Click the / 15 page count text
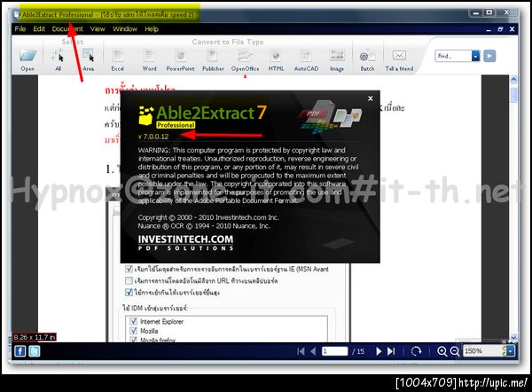The height and width of the screenshot is (392, 532). [x=358, y=351]
